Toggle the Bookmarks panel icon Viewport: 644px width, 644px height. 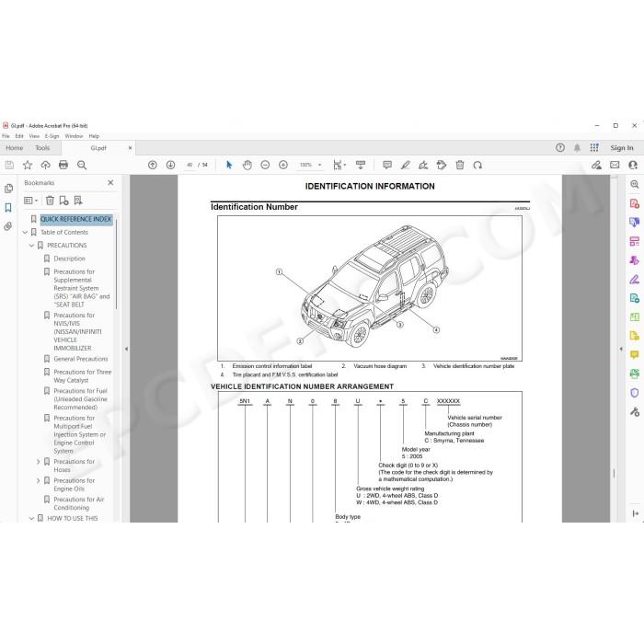coord(8,208)
